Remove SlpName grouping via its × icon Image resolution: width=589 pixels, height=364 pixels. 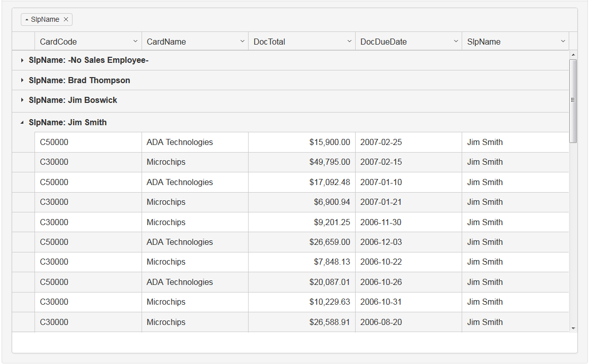[x=65, y=19]
